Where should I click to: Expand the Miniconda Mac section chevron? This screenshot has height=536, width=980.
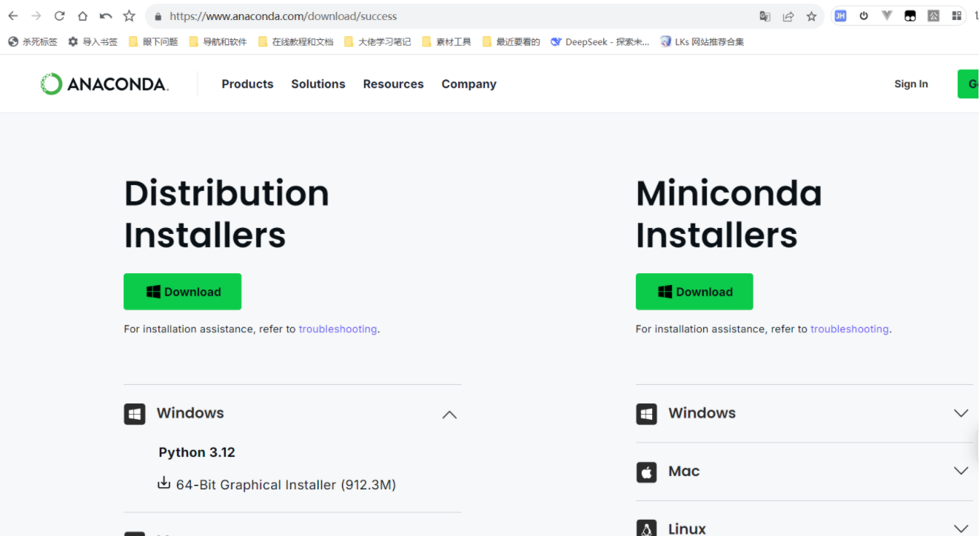coord(961,471)
